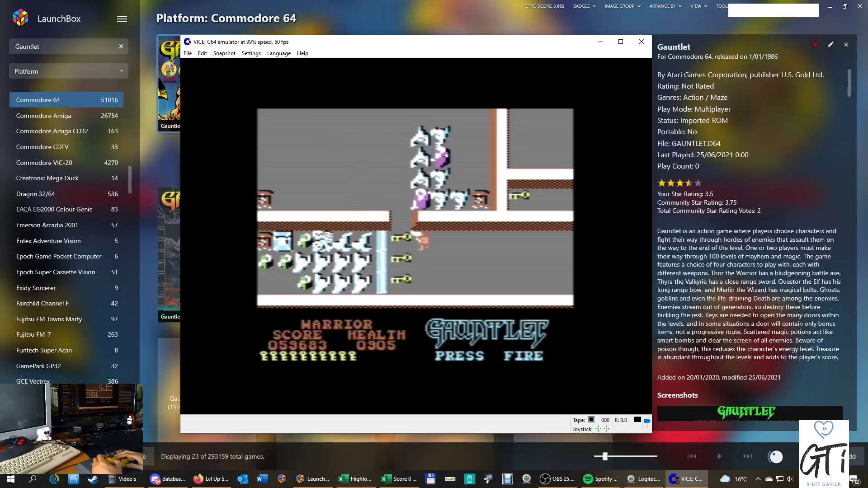Screen dimensions: 868x488
Task: Click the third star rating
Action: tap(679, 183)
